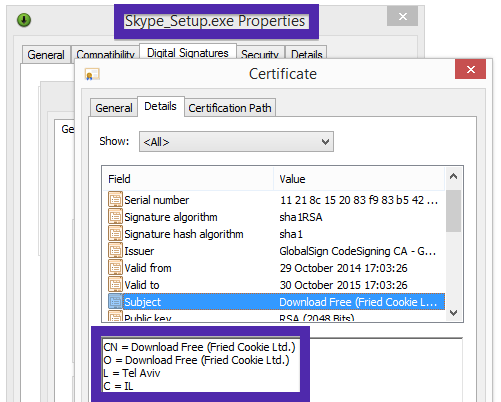501x402 pixels.
Task: Click the Issuer field icon
Action: tap(115, 251)
